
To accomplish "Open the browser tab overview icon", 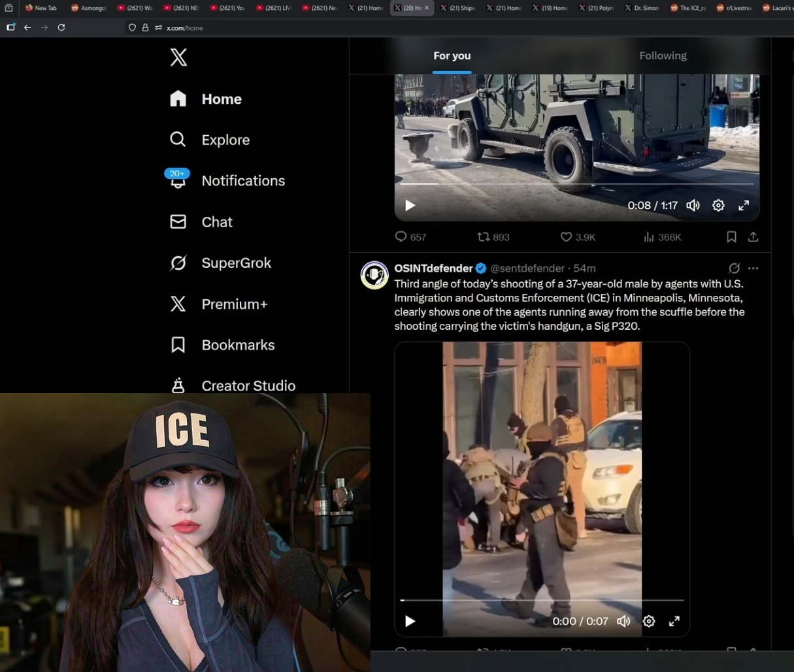I will click(8, 8).
